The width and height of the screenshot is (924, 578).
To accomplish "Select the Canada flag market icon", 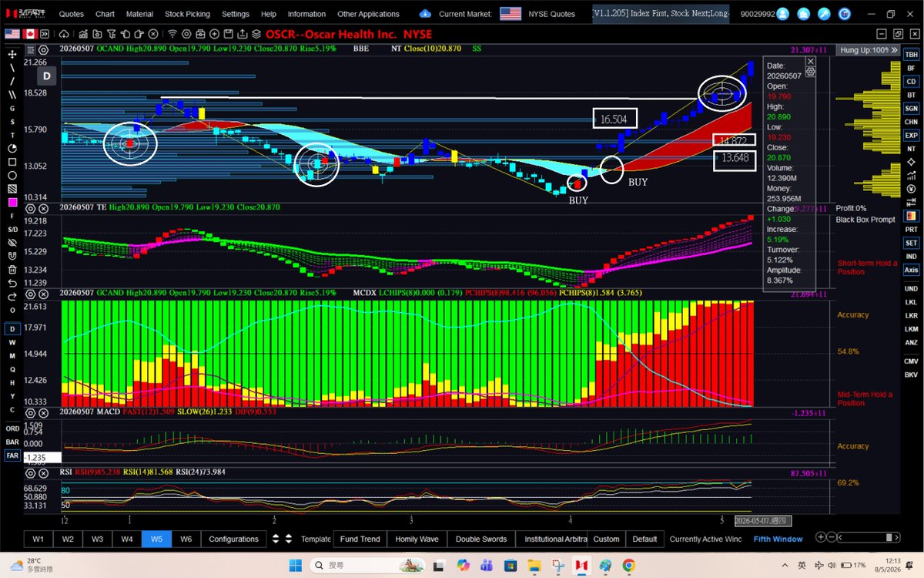I will click(30, 34).
